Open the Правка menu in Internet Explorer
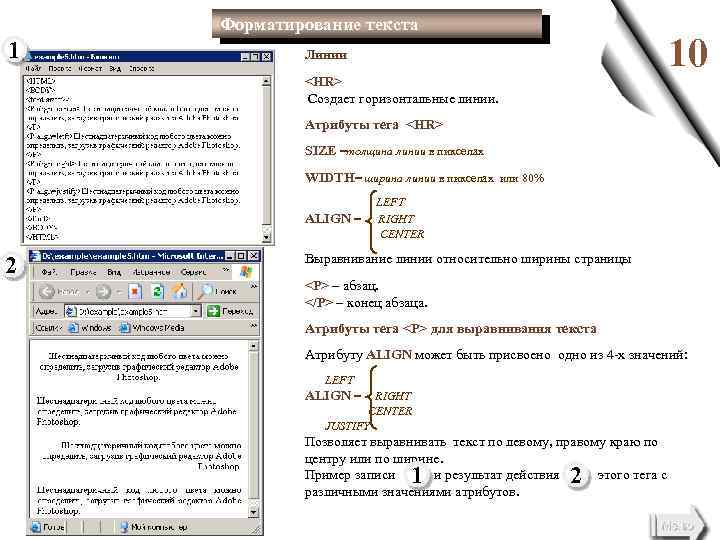This screenshot has height=540, width=720. 83,272
